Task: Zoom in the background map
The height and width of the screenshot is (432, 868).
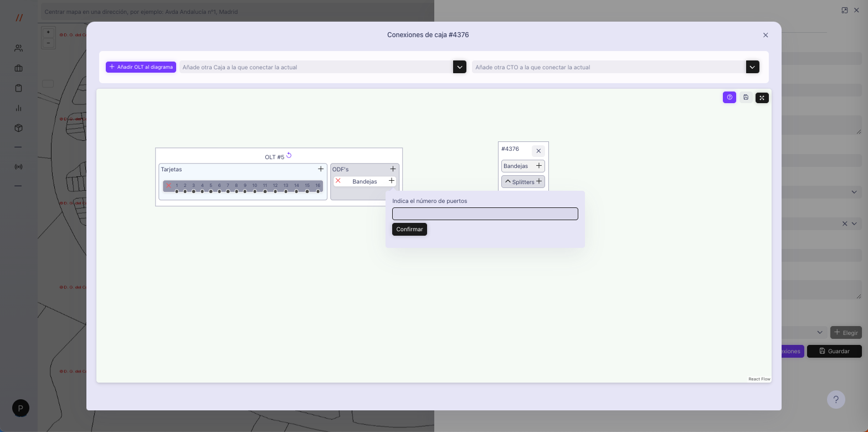Action: pos(48,32)
